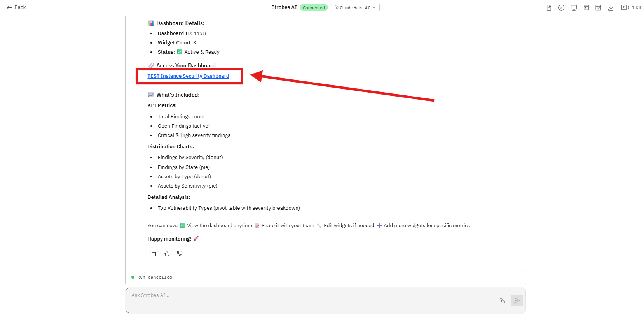Image resolution: width=644 pixels, height=316 pixels.
Task: Click the 'Dashboard ID: 1178' line
Action: tap(182, 33)
